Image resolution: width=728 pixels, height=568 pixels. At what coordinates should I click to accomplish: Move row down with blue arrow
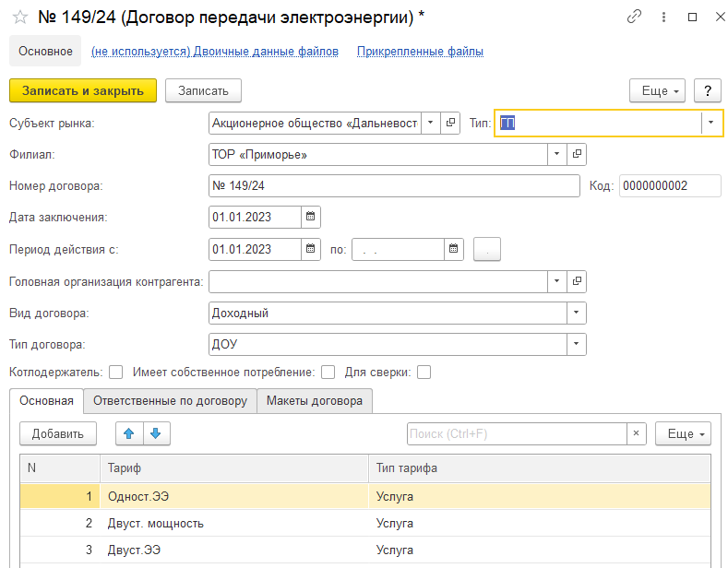(155, 433)
